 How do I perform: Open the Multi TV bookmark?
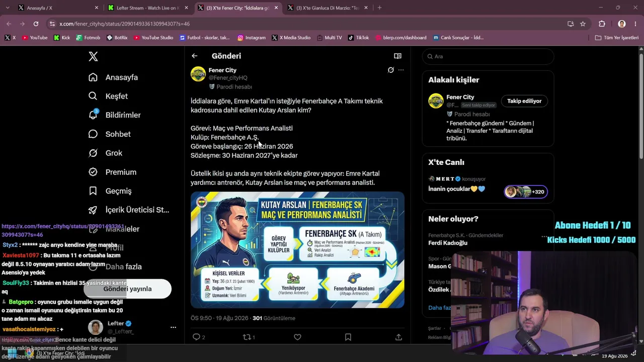tap(329, 38)
